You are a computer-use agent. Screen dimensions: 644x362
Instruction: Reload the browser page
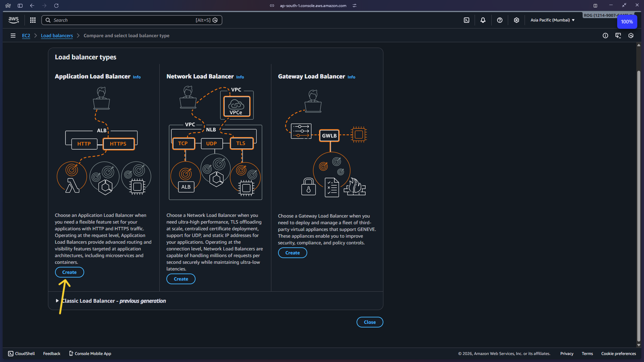pyautogui.click(x=56, y=6)
